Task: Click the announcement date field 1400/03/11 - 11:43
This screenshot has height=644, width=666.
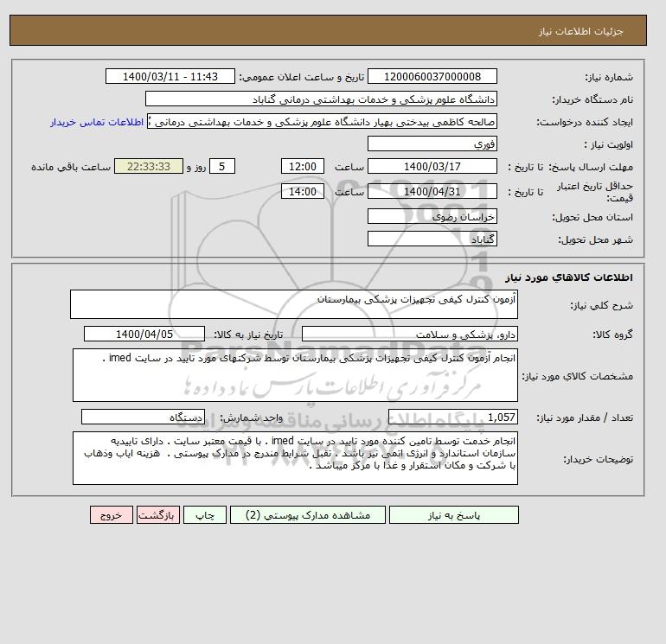Action: 170,76
